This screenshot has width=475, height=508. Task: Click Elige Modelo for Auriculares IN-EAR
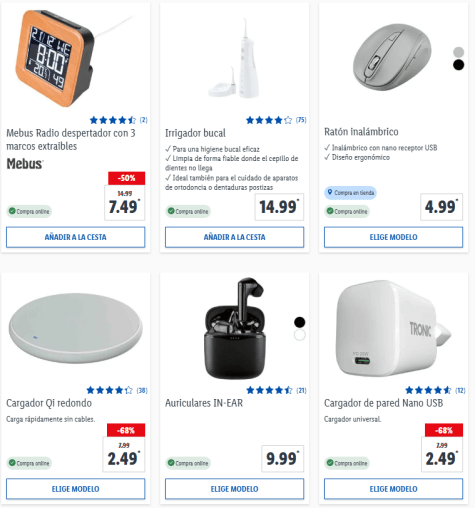pos(234,489)
